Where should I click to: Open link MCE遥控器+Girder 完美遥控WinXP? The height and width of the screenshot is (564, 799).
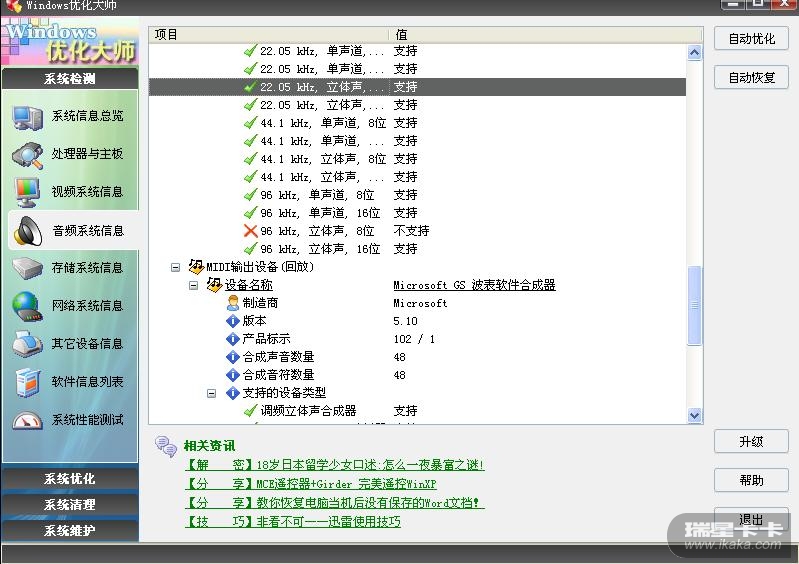310,484
